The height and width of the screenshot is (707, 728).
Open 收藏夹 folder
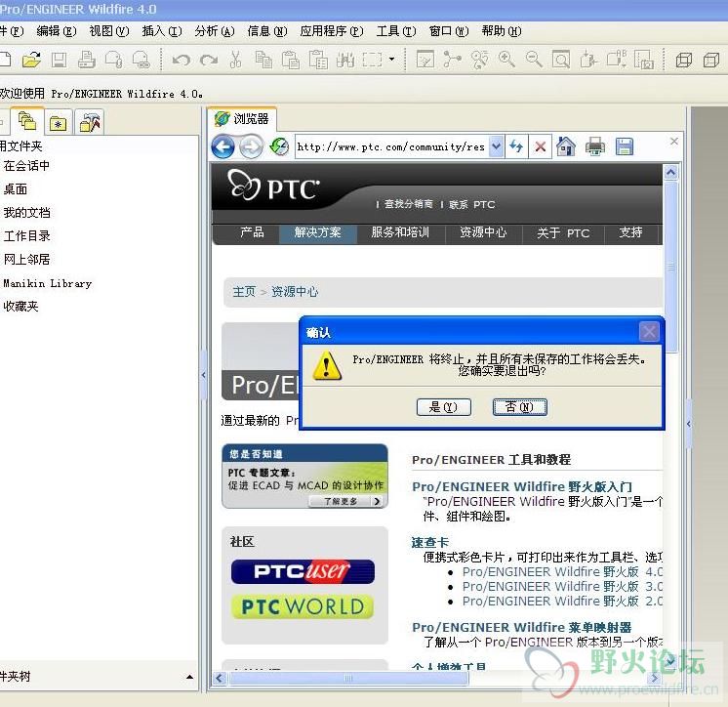(20, 306)
